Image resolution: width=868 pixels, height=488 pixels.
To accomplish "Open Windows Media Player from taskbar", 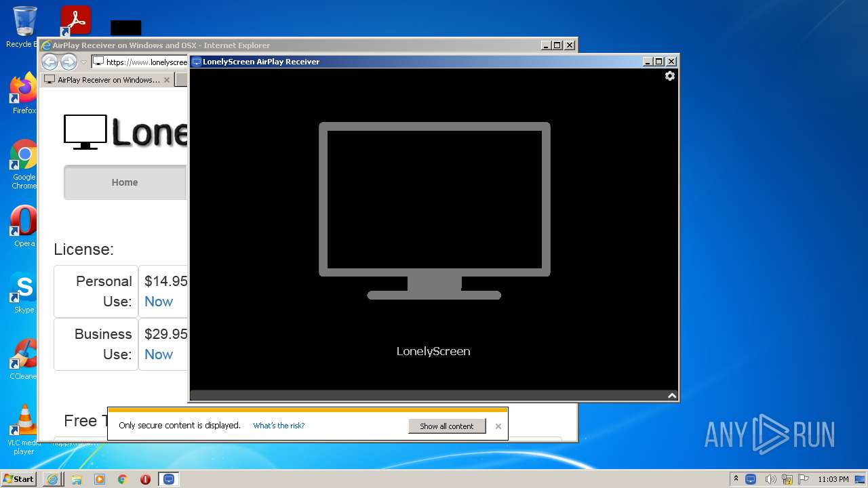I will (100, 479).
